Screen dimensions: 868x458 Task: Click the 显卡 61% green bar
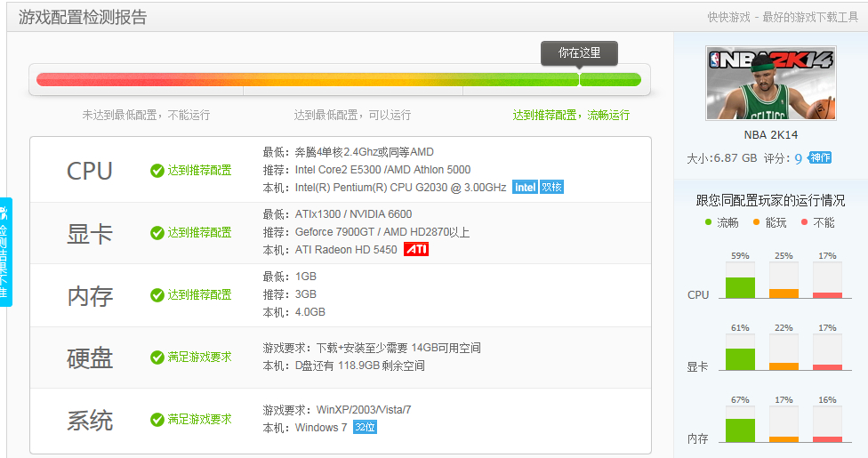(740, 359)
